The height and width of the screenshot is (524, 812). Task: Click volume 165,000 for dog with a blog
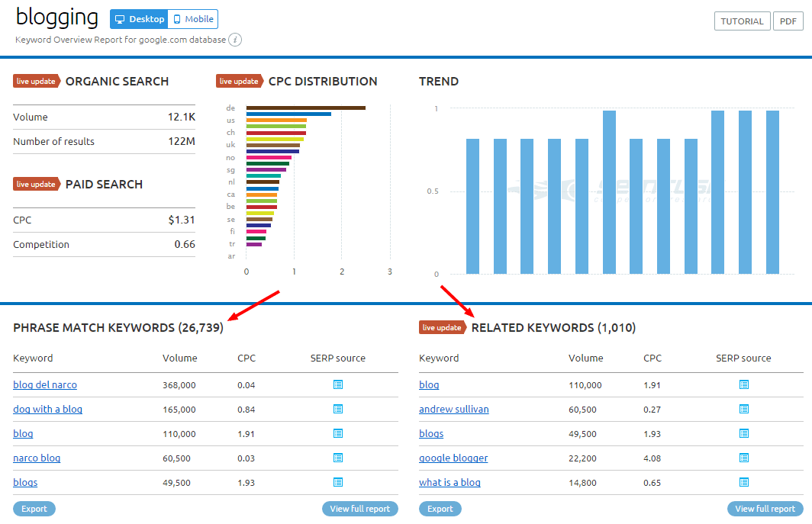click(x=179, y=410)
